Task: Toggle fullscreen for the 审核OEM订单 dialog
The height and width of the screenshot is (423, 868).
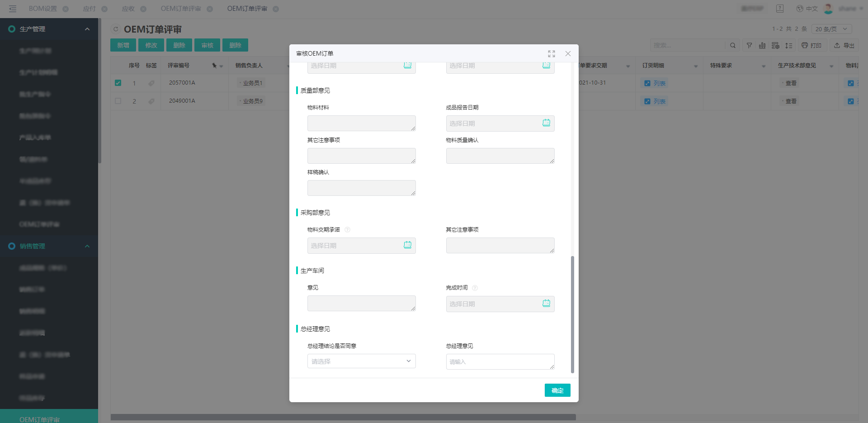Action: click(552, 54)
